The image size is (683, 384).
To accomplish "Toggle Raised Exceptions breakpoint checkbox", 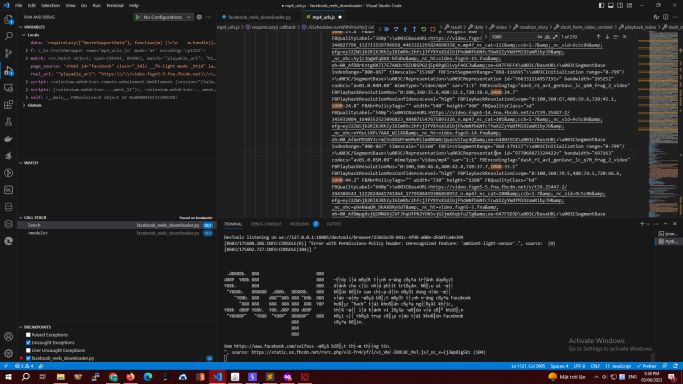I will [x=28, y=335].
